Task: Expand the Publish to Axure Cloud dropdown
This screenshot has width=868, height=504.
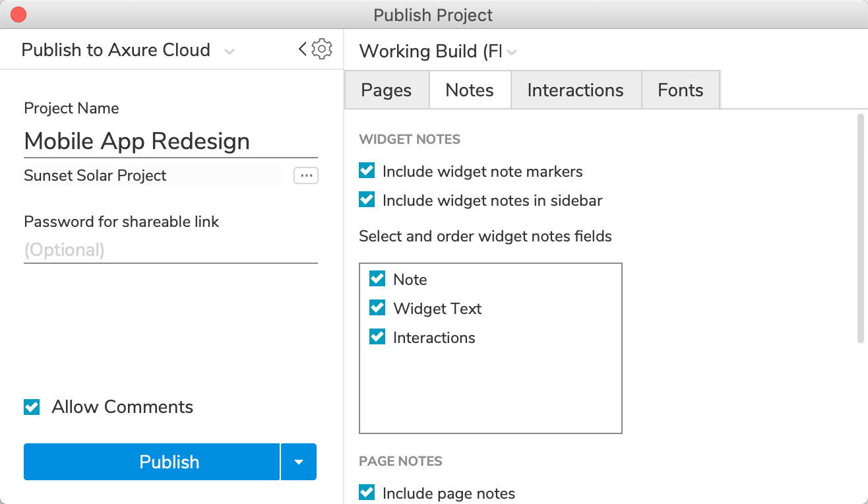Action: click(x=229, y=51)
